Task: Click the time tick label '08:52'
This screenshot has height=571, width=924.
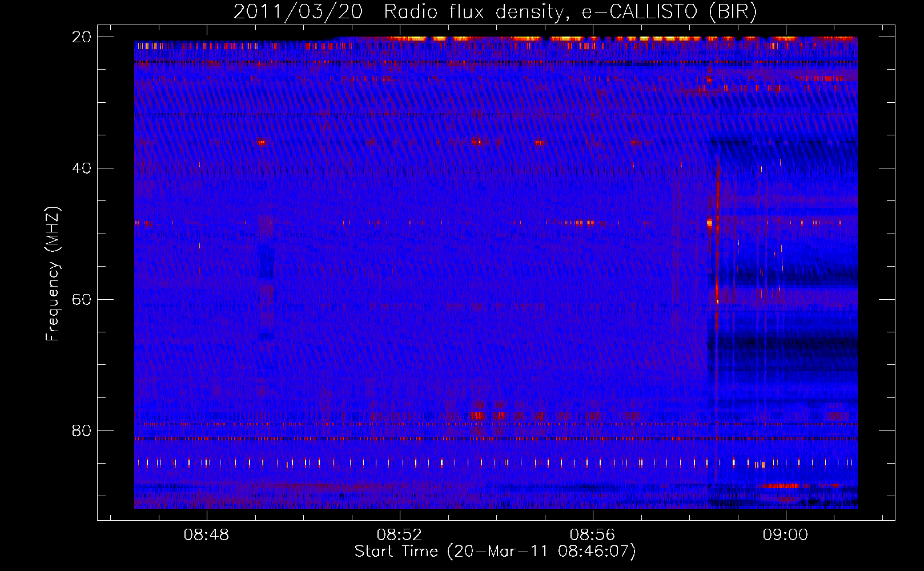Action: pyautogui.click(x=399, y=534)
